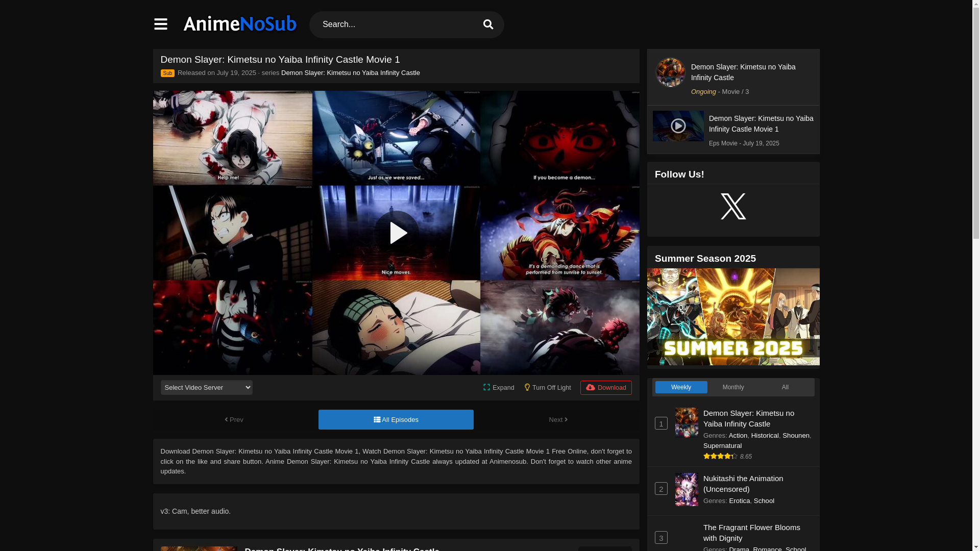Open rank 1 Demon Slayer Infinity Castle title

click(749, 418)
